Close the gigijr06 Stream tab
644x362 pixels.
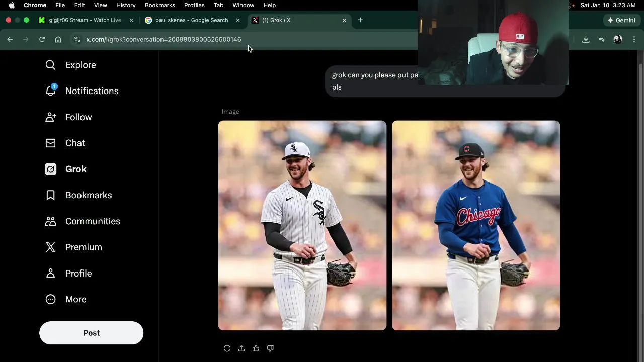click(131, 20)
